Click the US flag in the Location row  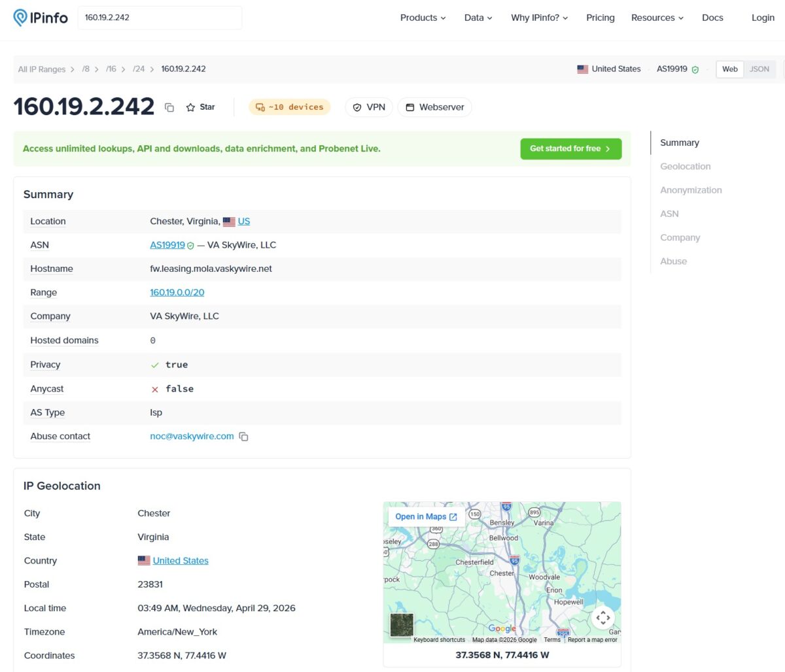point(229,222)
